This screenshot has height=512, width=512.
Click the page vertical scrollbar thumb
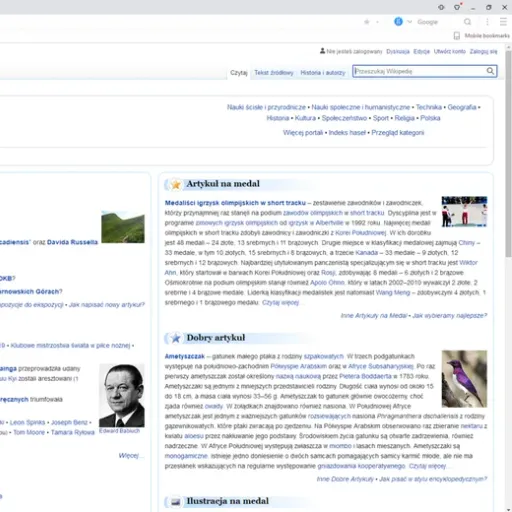tap(508, 153)
